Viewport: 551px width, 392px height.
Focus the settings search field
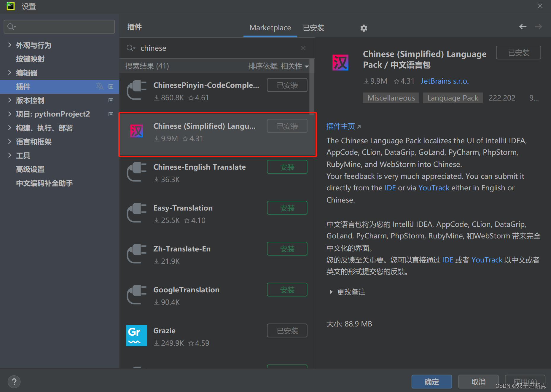pyautogui.click(x=59, y=27)
